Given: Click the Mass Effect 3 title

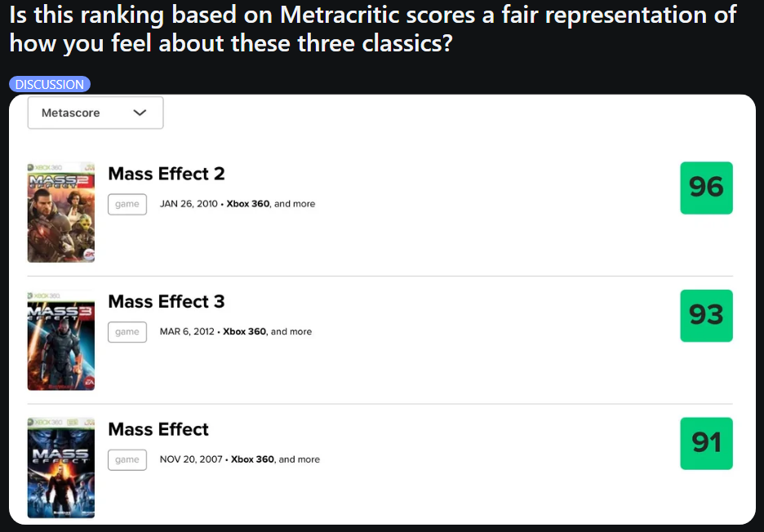Looking at the screenshot, I should pos(167,301).
